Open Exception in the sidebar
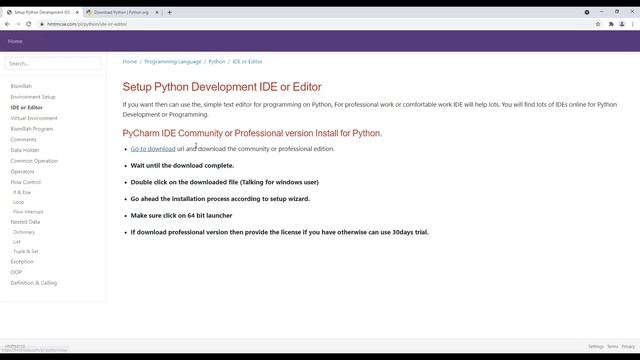 pyautogui.click(x=22, y=262)
